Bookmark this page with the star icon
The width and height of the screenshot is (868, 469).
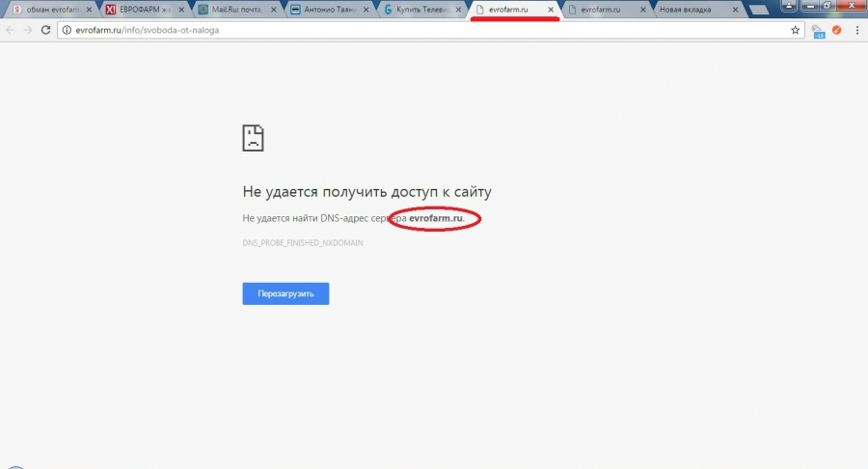coord(795,30)
